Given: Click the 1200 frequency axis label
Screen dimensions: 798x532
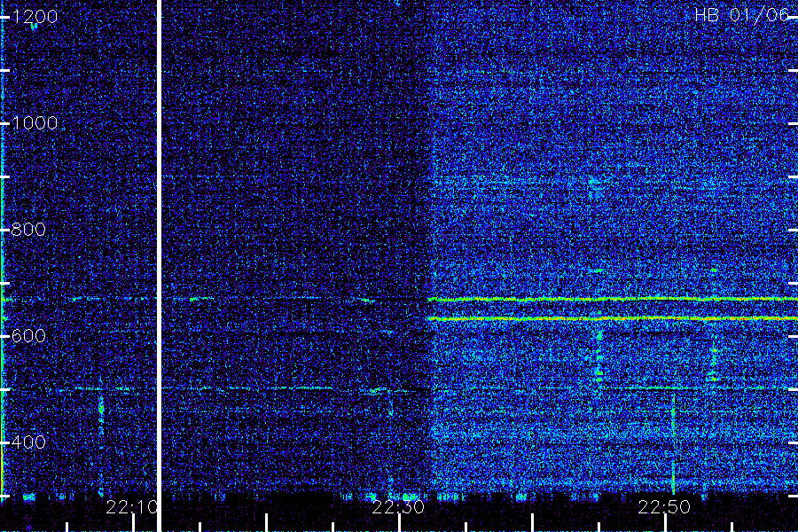Looking at the screenshot, I should (35, 17).
